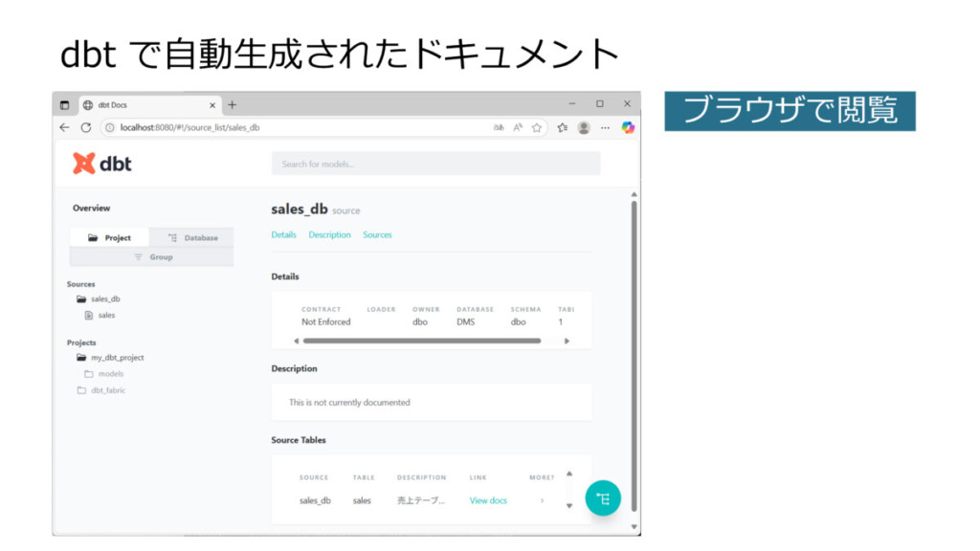Open browser settings ellipsis menu
The width and height of the screenshot is (980, 551).
pos(605,127)
